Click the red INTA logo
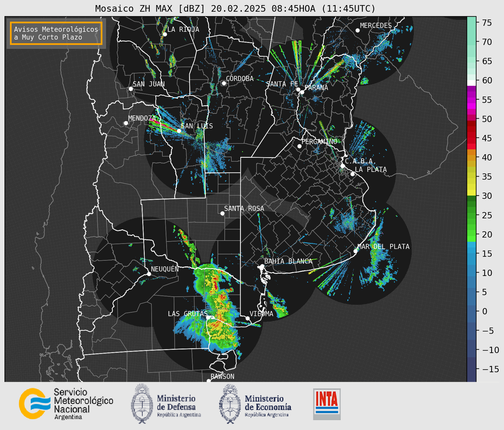This screenshot has width=504, height=430. (327, 404)
